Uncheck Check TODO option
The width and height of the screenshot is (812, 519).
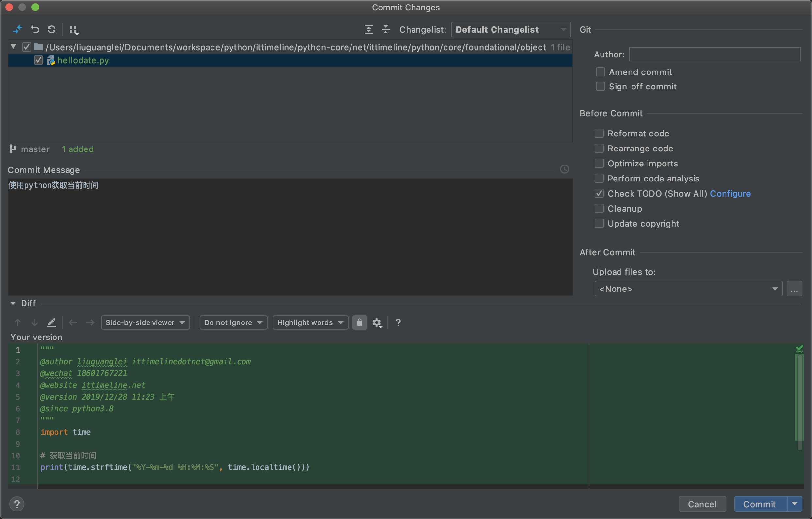[x=599, y=194]
